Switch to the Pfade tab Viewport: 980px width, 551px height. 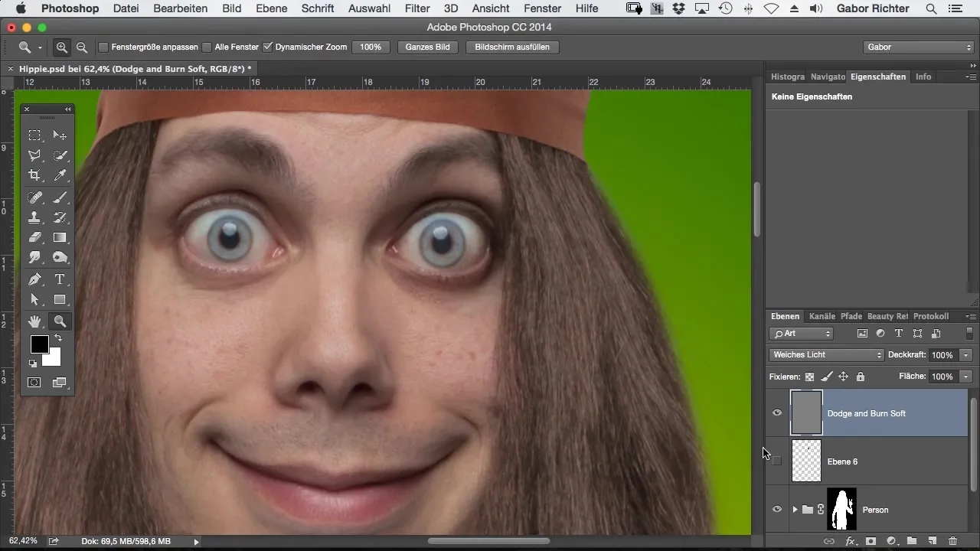coord(851,316)
